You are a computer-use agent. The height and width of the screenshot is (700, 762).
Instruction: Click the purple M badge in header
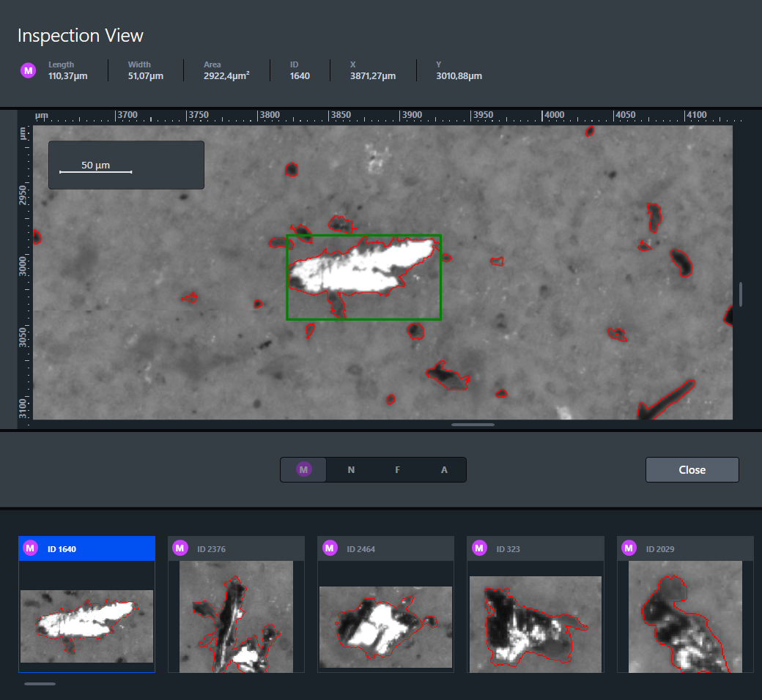tap(28, 70)
